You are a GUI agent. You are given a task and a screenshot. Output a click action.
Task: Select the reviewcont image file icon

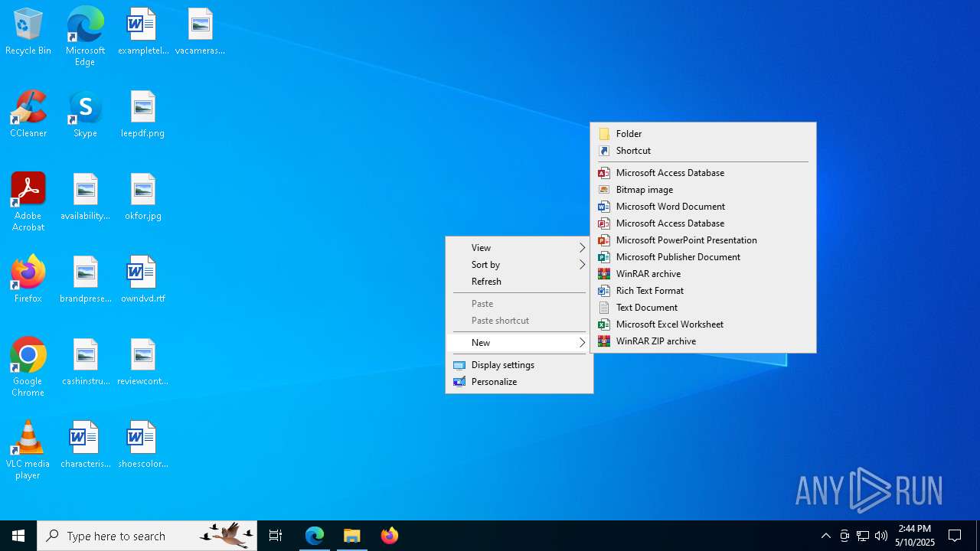point(142,363)
